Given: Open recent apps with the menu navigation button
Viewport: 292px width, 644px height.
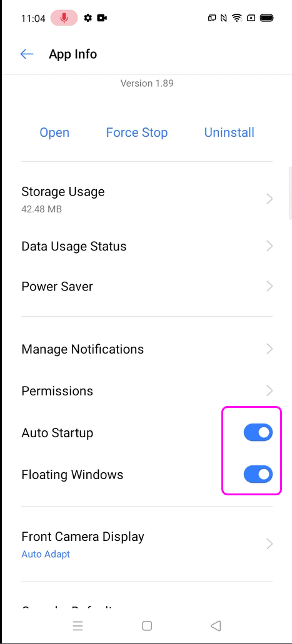Looking at the screenshot, I should (78, 625).
